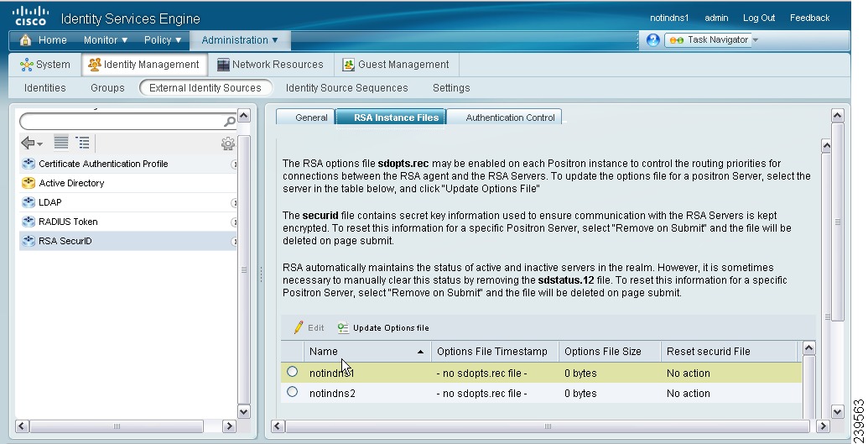Image resolution: width=868 pixels, height=444 pixels.
Task: Open the Identities submenu
Action: click(x=44, y=87)
